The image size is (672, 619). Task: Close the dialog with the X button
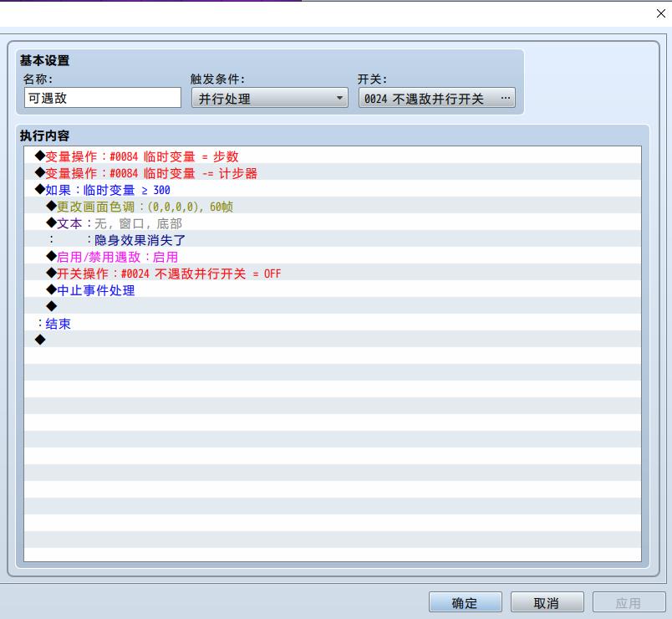point(660,13)
